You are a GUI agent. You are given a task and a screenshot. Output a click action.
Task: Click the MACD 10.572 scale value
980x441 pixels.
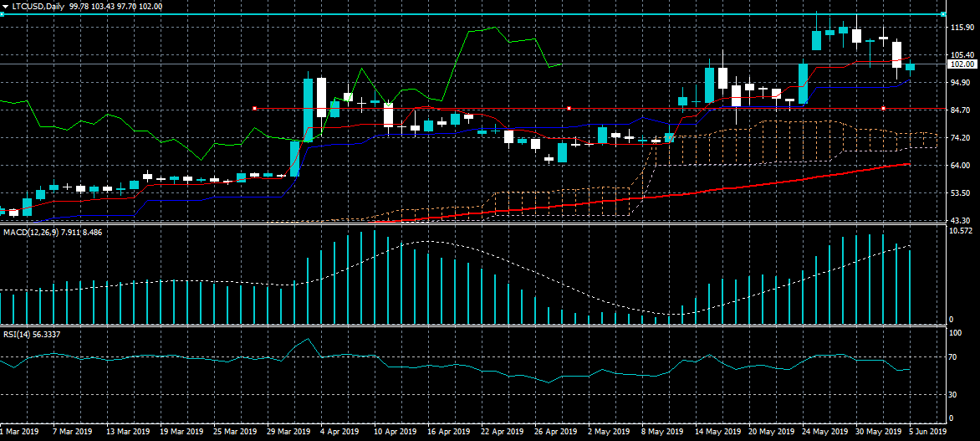[x=962, y=230]
